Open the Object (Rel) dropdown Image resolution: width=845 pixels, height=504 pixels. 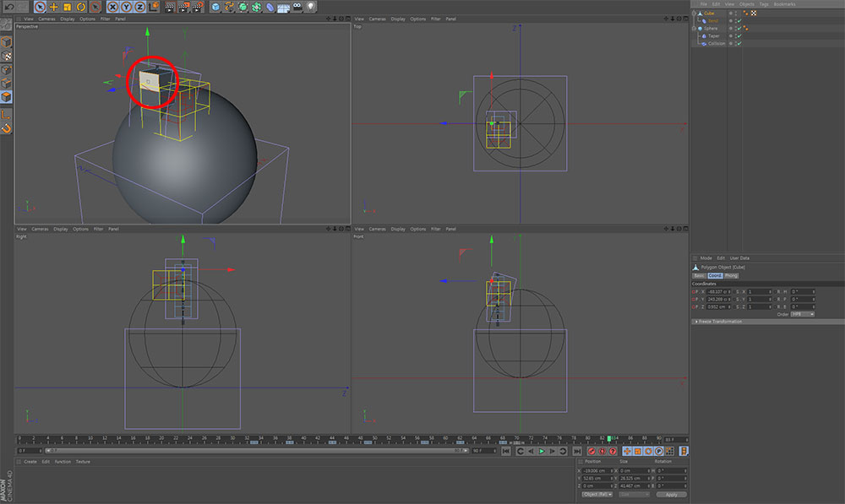pyautogui.click(x=597, y=495)
